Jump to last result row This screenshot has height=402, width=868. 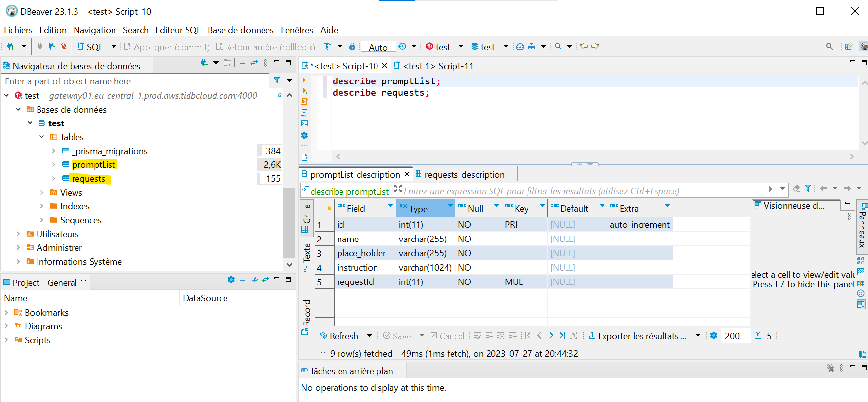(x=562, y=335)
